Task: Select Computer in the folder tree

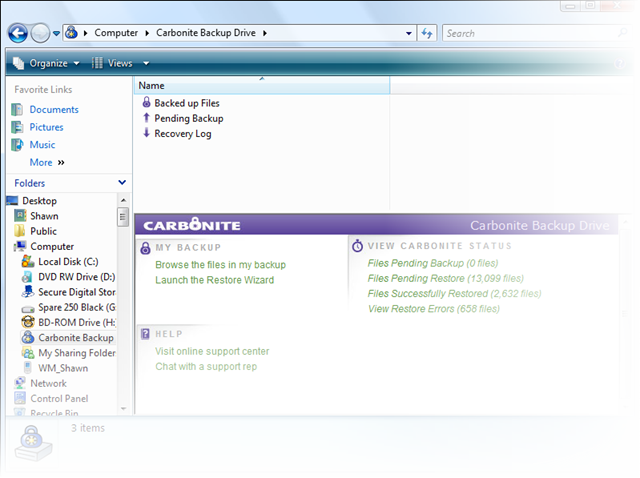Action: 52,247
